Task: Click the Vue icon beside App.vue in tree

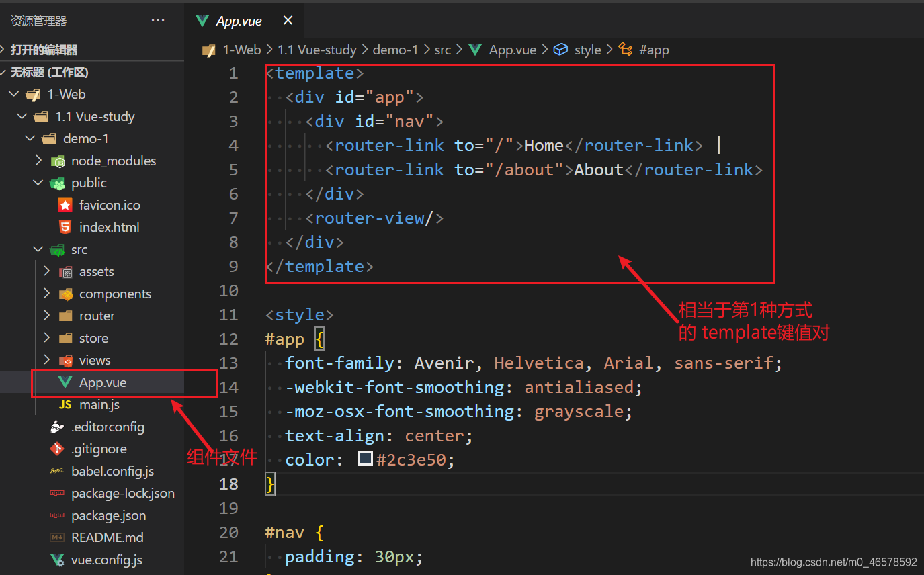Action: tap(65, 382)
